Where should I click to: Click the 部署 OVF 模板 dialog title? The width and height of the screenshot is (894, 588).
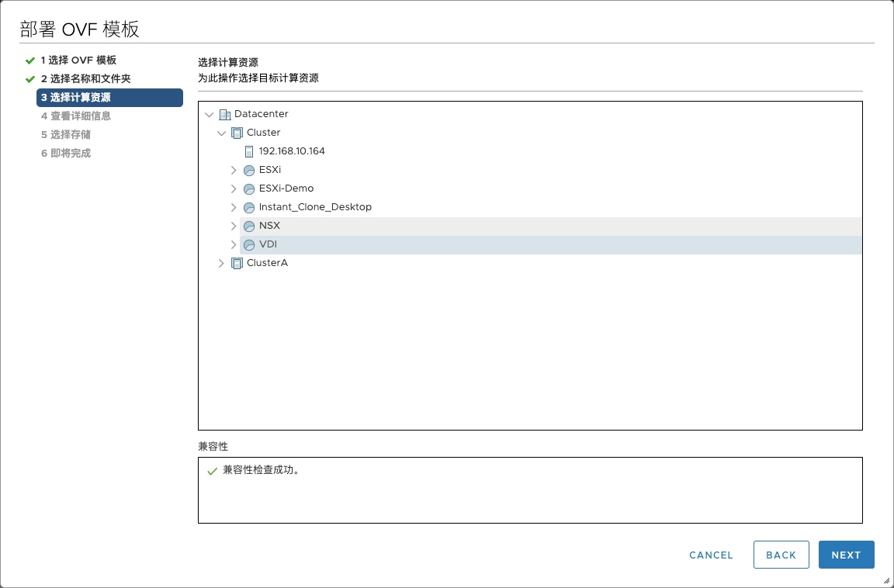[79, 29]
